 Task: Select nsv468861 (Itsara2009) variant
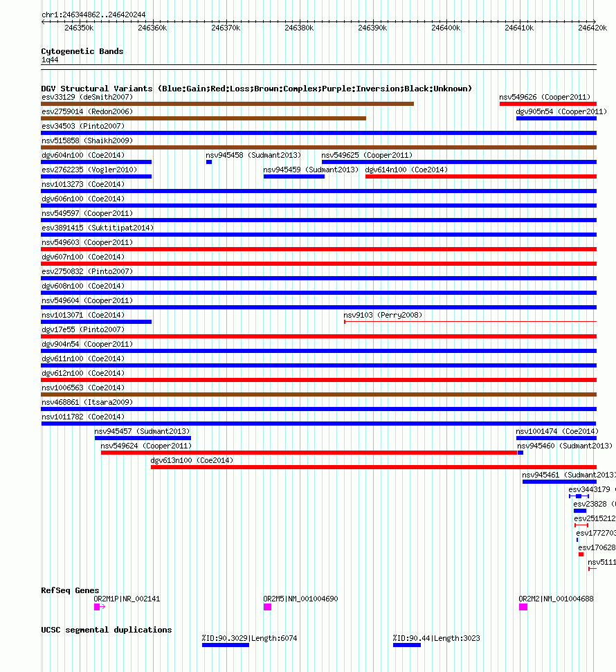318,409
